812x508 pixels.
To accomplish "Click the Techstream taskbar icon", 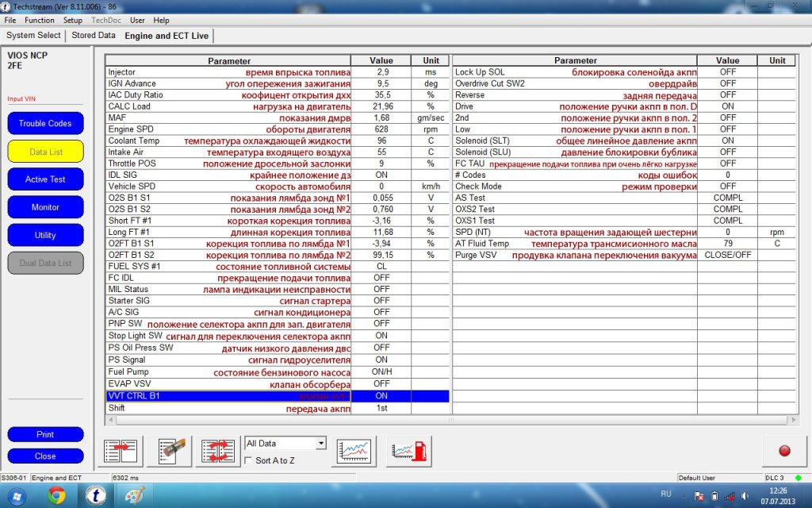I will [x=95, y=496].
